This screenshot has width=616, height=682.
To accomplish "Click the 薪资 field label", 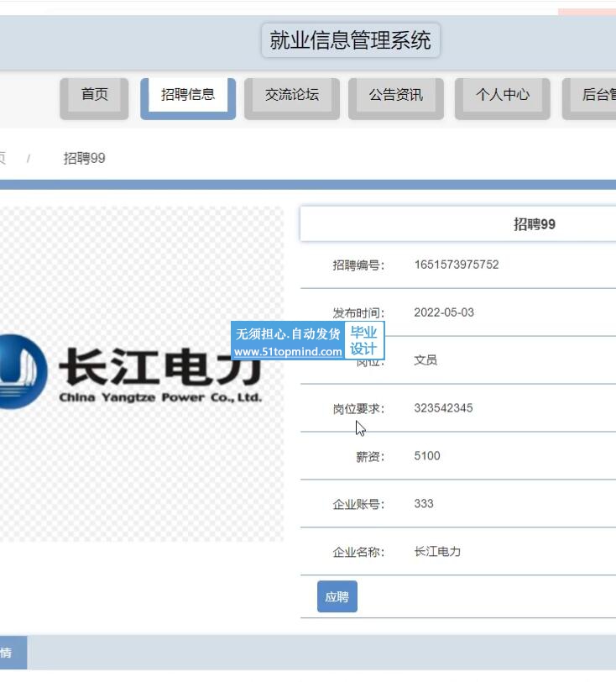I will pyautogui.click(x=370, y=457).
